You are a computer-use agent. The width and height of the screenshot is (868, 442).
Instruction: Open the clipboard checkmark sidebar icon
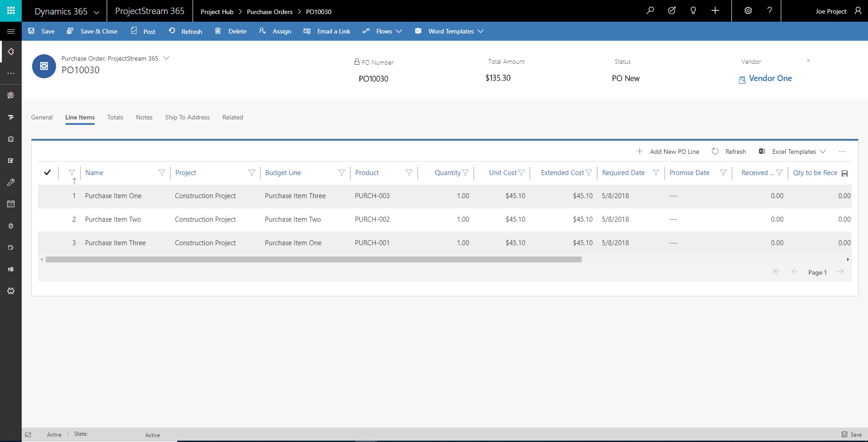tap(11, 139)
